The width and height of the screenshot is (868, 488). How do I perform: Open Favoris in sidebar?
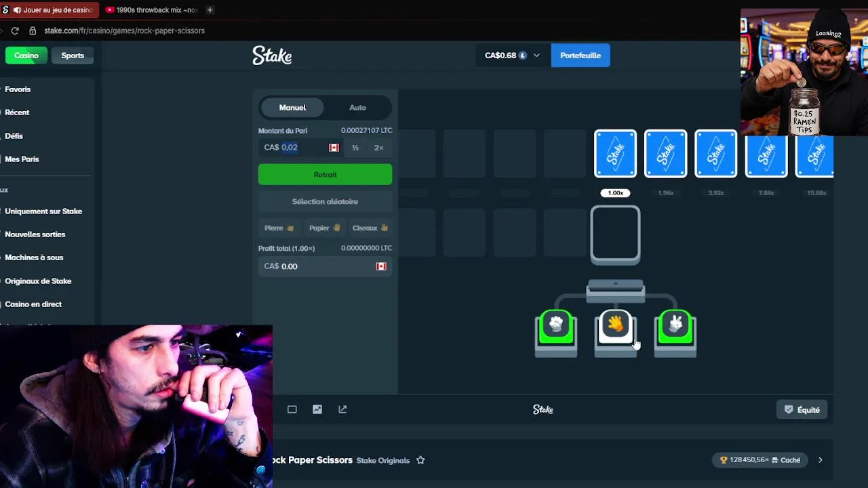[x=18, y=89]
